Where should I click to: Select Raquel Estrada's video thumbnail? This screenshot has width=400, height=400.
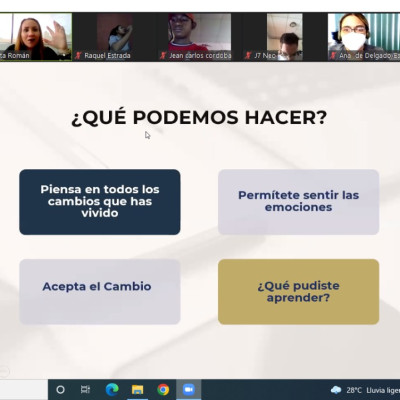(114, 37)
